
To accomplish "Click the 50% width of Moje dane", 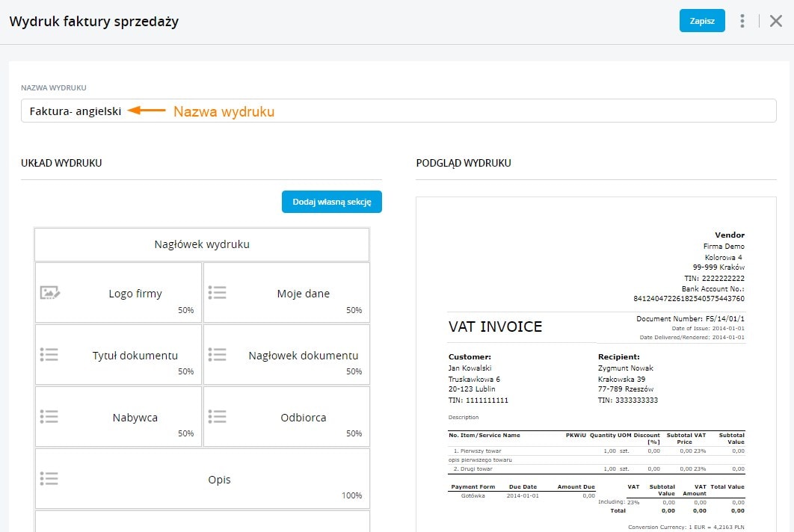I will click(354, 310).
